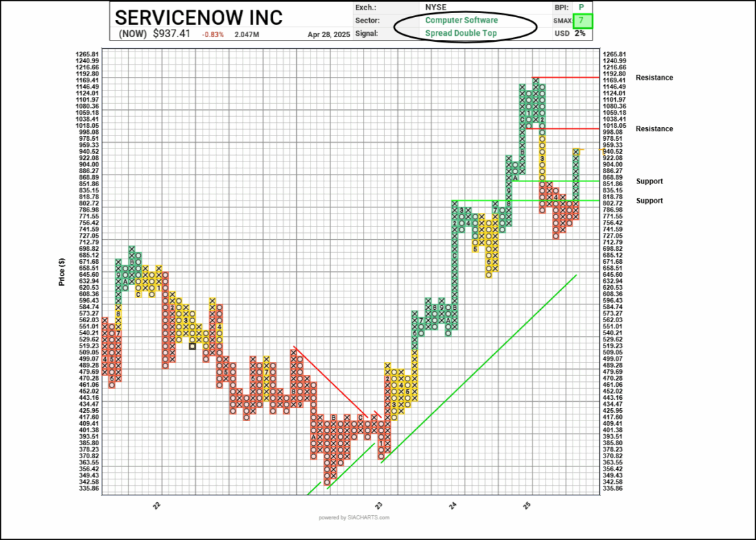Click the BPI: label

click(562, 8)
